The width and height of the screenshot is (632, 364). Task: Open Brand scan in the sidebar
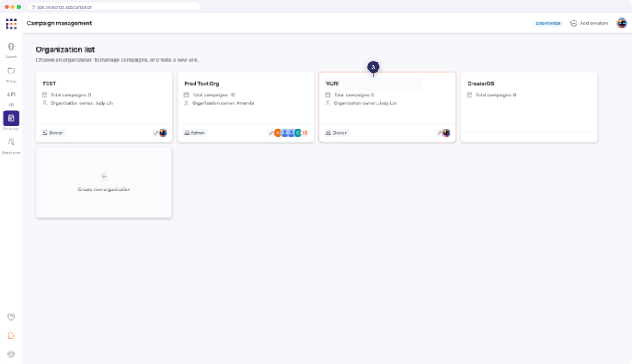pos(11,146)
